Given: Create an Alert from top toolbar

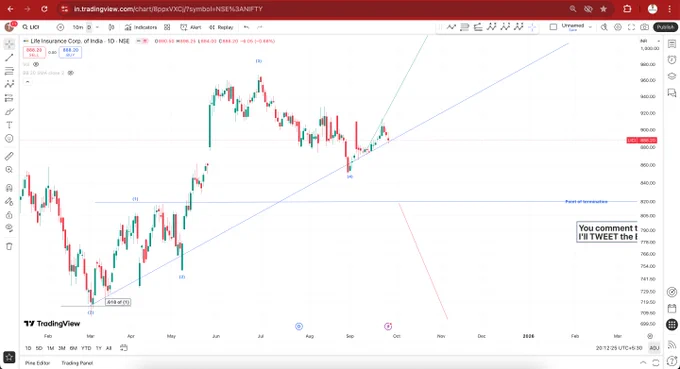Looking at the screenshot, I should [191, 27].
